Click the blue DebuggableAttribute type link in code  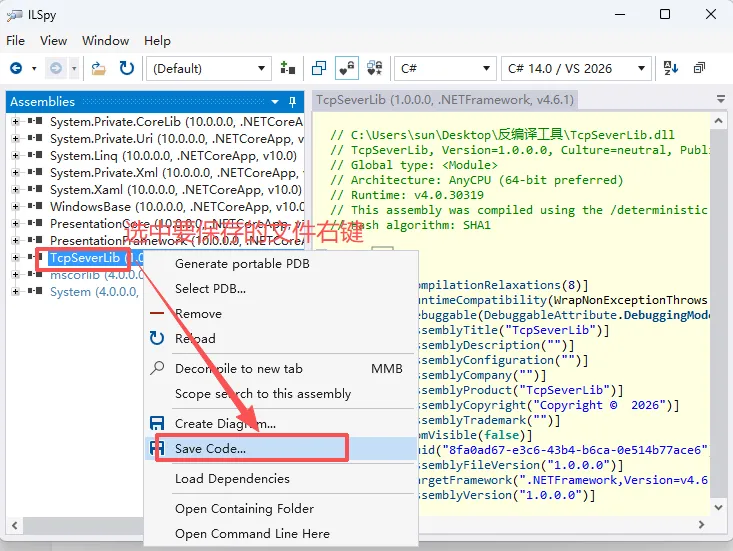[552, 315]
